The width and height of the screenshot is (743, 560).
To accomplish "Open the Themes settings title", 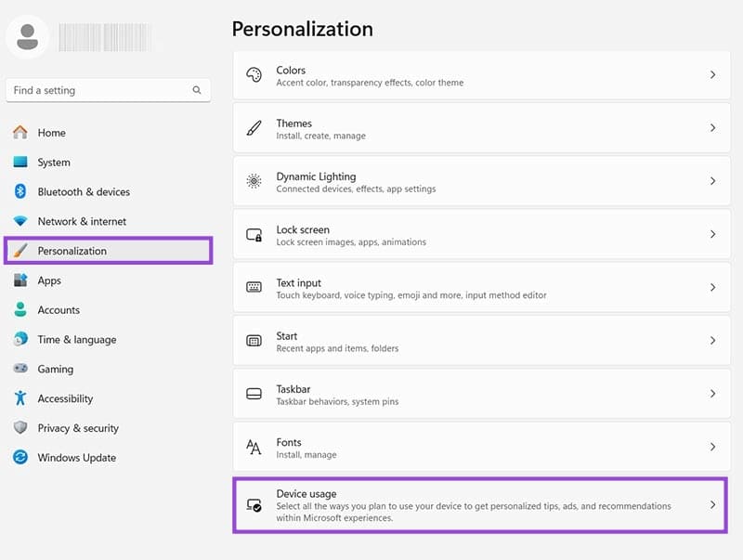I will 294,124.
